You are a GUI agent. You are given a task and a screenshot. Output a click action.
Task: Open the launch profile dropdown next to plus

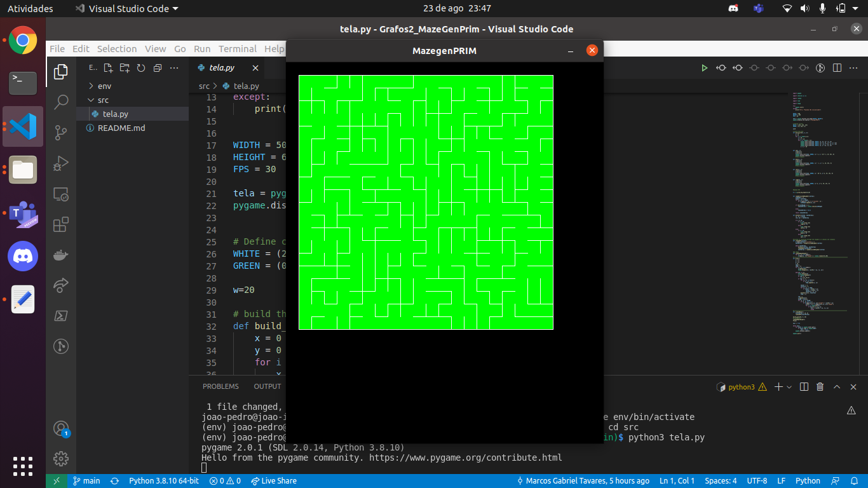(x=789, y=386)
